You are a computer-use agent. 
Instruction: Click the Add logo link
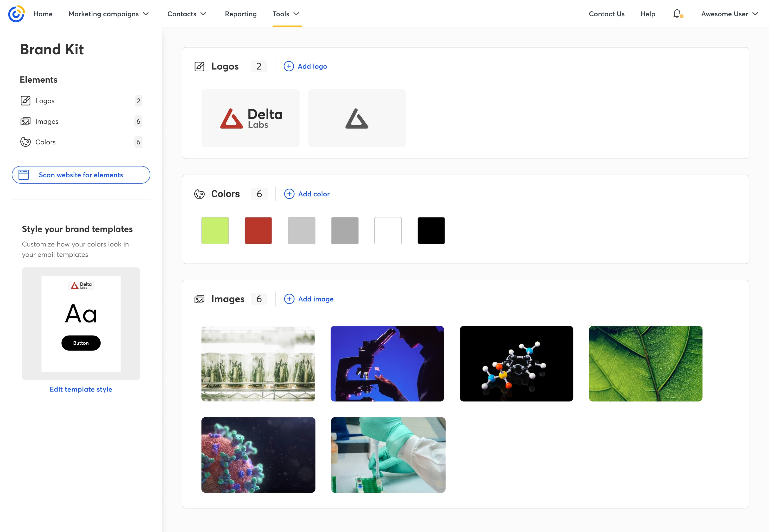[x=312, y=66]
